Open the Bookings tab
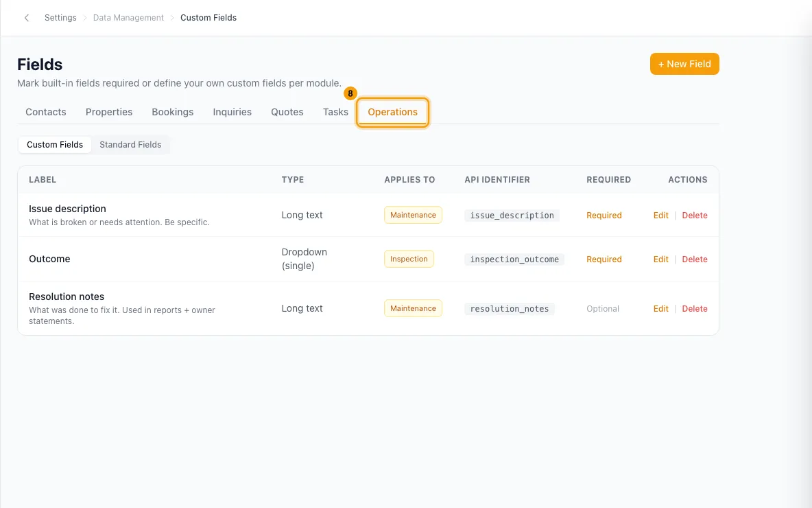 (x=172, y=112)
